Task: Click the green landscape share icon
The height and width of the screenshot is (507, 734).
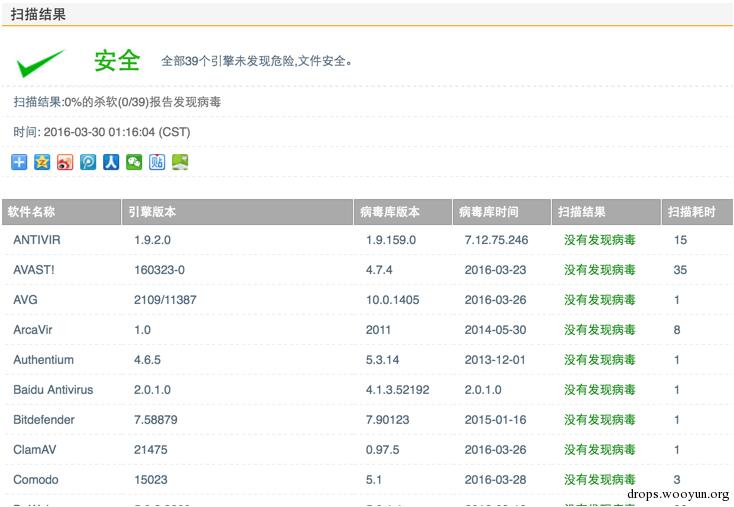Action: (x=180, y=162)
